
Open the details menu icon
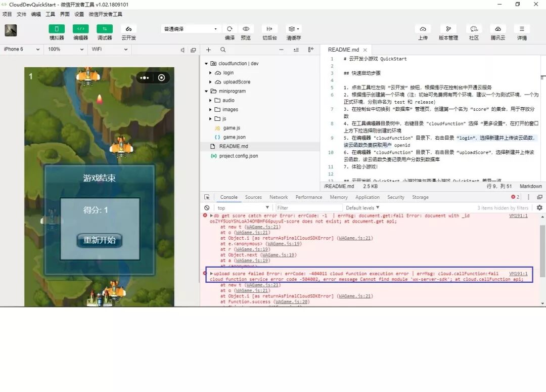(522, 29)
